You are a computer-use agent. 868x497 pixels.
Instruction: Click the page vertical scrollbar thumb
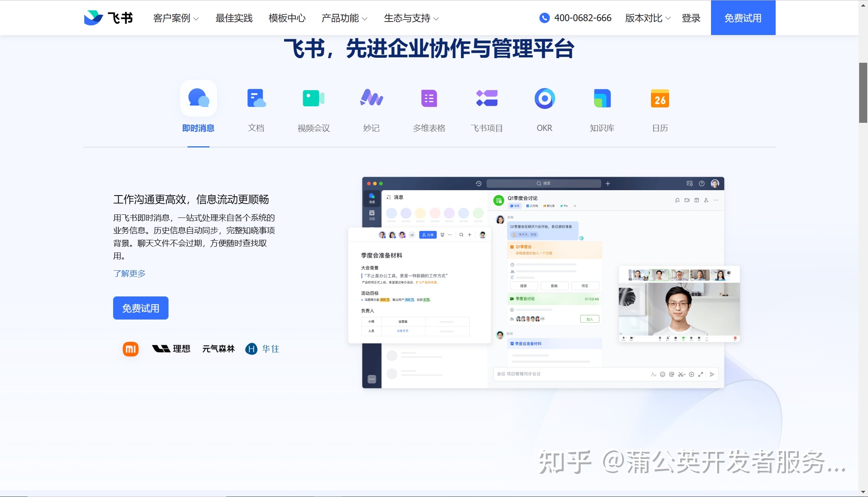[x=863, y=92]
